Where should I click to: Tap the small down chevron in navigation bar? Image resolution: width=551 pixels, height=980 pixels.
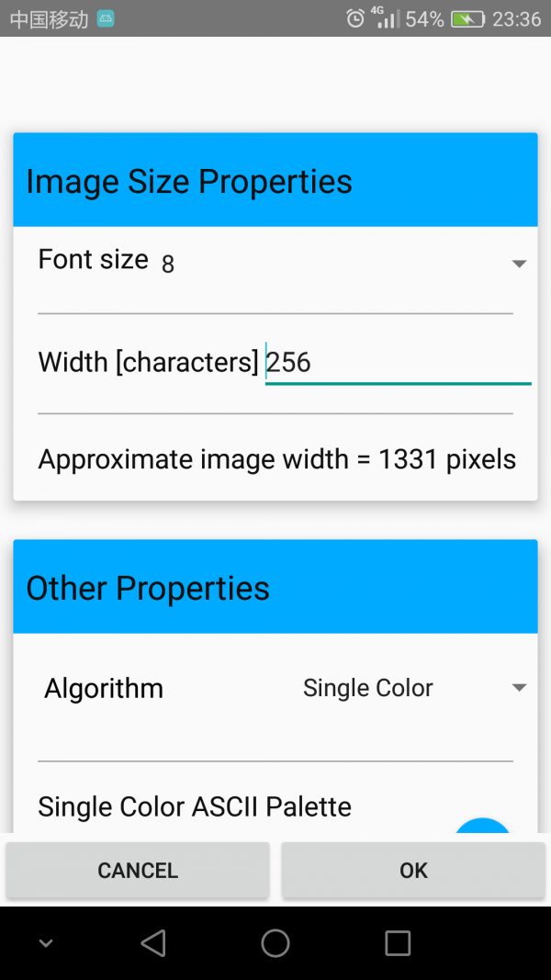45,943
